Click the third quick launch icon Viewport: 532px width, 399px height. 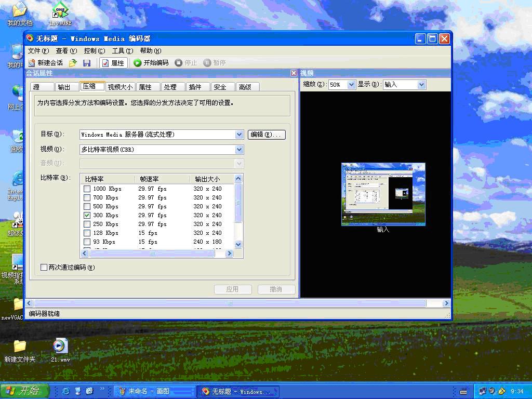(89, 391)
